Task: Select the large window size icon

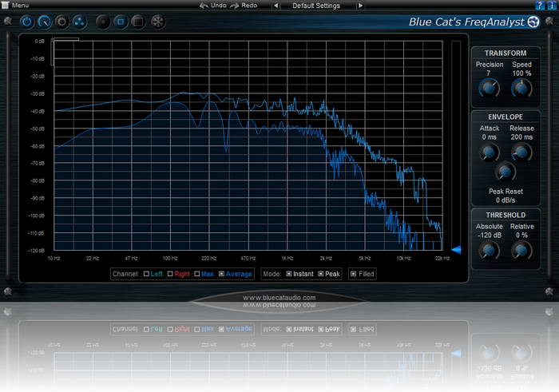Action: click(138, 22)
